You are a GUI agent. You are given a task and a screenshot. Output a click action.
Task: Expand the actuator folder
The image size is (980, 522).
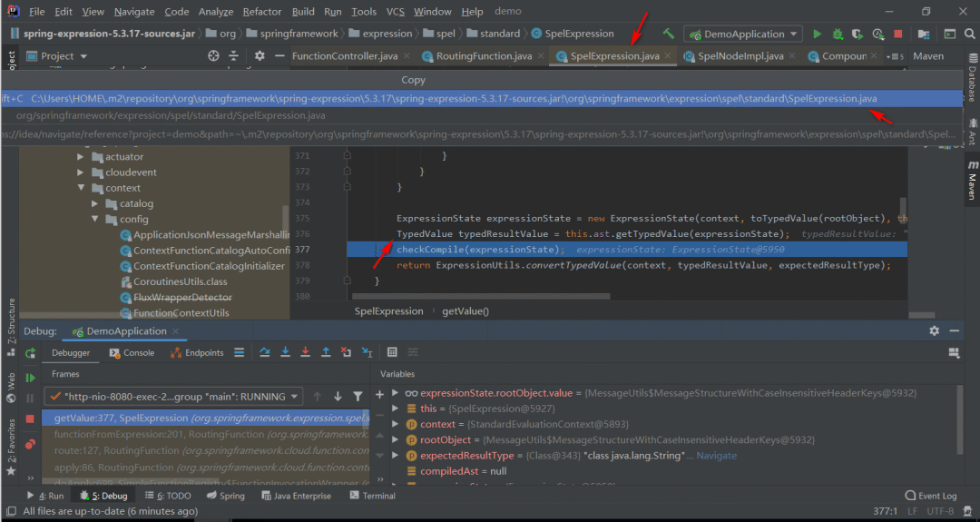80,156
